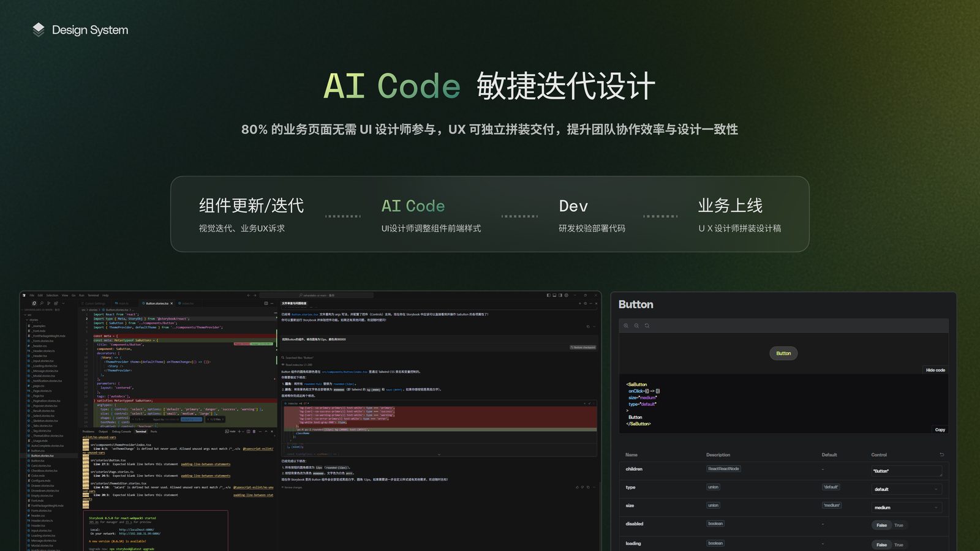Click the Dev workflow step heading
Screen dimensions: 980x551
tap(573, 206)
